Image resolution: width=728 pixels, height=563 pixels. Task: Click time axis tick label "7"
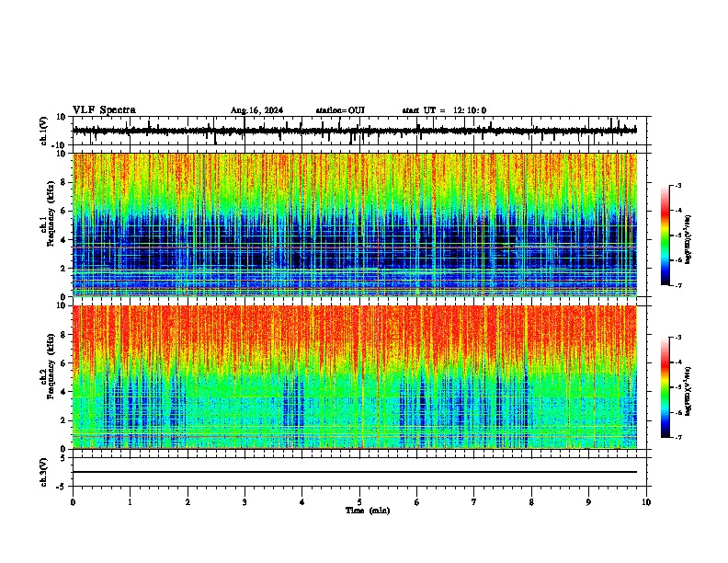point(474,502)
